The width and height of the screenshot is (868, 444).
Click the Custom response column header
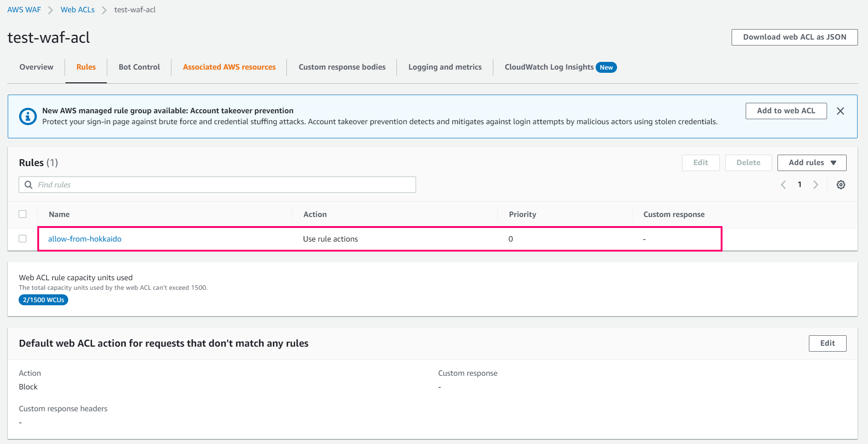(674, 214)
